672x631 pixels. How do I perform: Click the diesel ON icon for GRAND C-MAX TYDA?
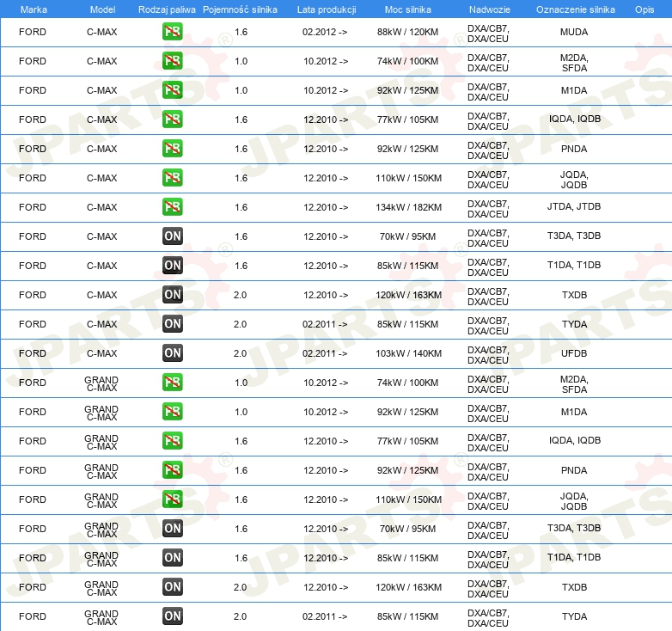[x=173, y=616]
